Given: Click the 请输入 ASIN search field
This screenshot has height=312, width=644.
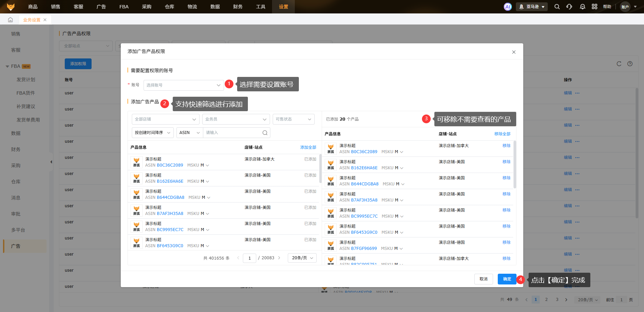Looking at the screenshot, I should (232, 133).
